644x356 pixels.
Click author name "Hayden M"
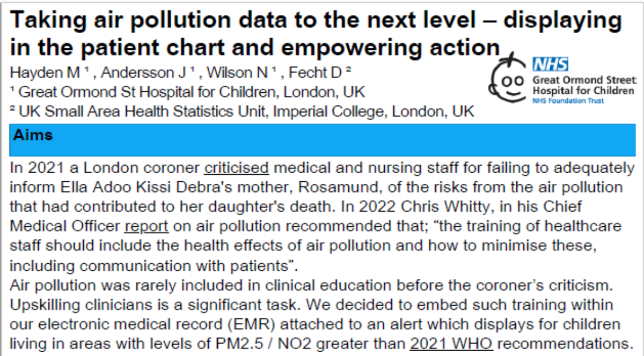click(38, 72)
